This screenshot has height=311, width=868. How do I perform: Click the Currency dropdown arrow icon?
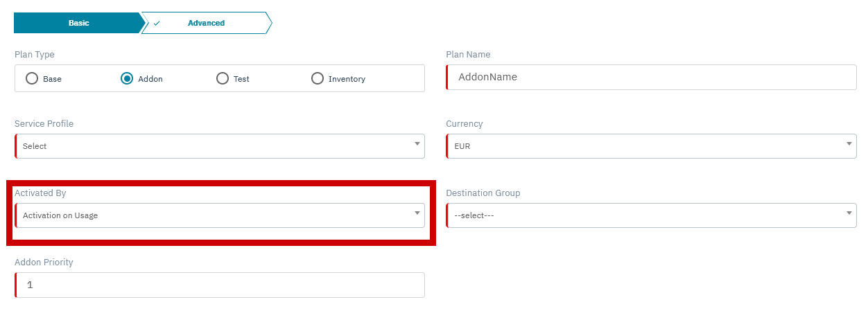click(x=849, y=144)
